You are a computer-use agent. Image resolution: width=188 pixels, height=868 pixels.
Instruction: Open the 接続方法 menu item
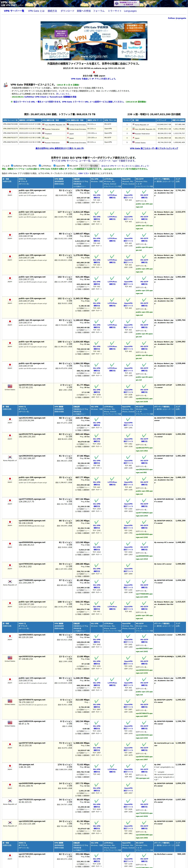pos(52,11)
